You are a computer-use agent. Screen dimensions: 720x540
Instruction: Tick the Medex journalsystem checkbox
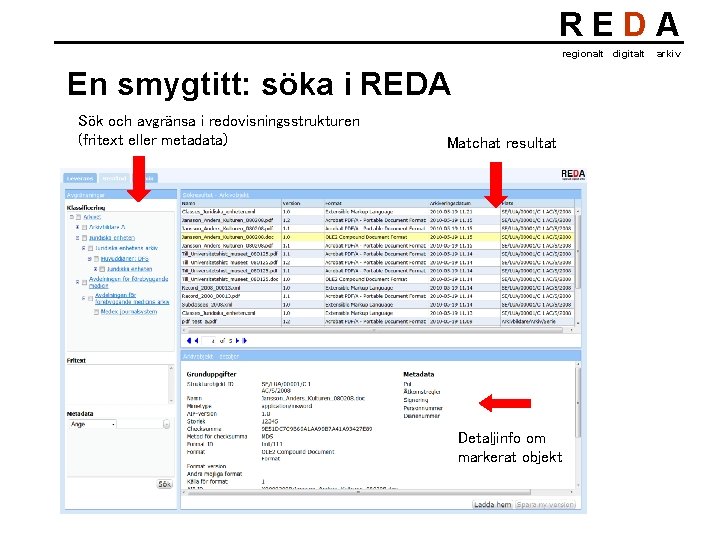(96, 311)
